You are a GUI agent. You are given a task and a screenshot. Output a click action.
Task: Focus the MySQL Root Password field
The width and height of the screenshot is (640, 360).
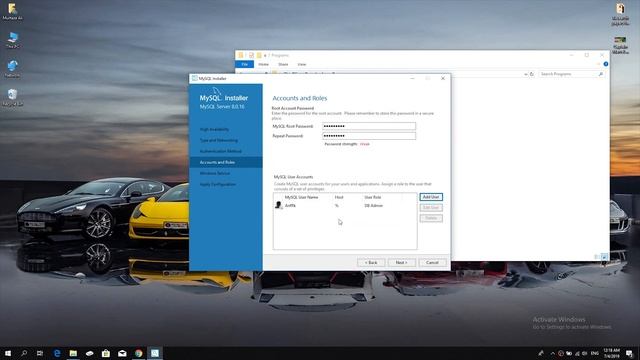tap(369, 126)
